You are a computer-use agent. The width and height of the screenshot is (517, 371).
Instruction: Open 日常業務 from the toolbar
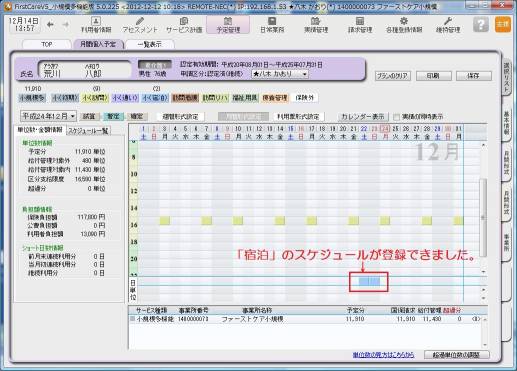click(272, 25)
